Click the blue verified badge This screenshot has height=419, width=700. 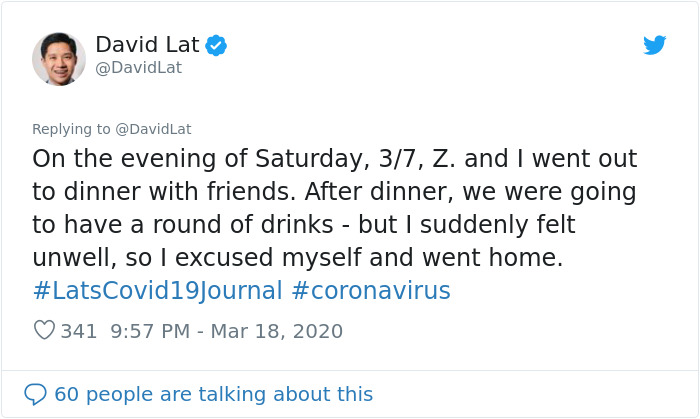216,45
